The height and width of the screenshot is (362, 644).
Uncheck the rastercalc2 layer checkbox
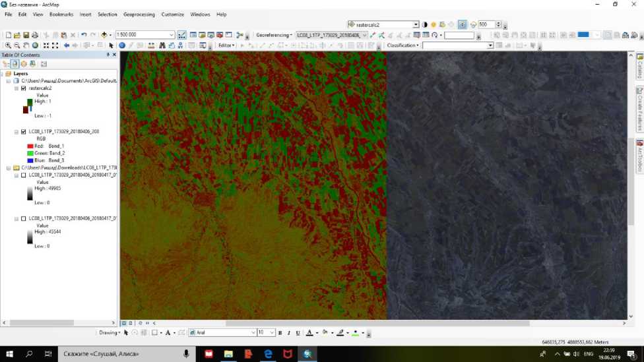(x=24, y=88)
